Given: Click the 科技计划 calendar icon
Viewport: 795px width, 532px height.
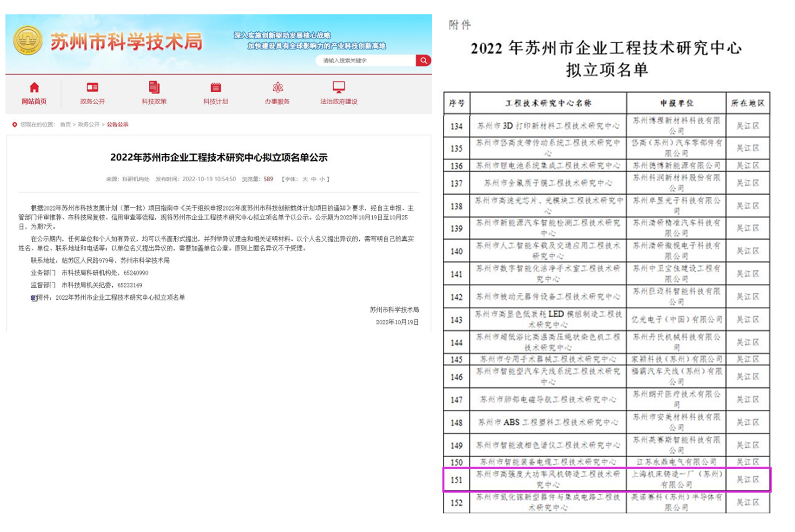Looking at the screenshot, I should [x=216, y=88].
